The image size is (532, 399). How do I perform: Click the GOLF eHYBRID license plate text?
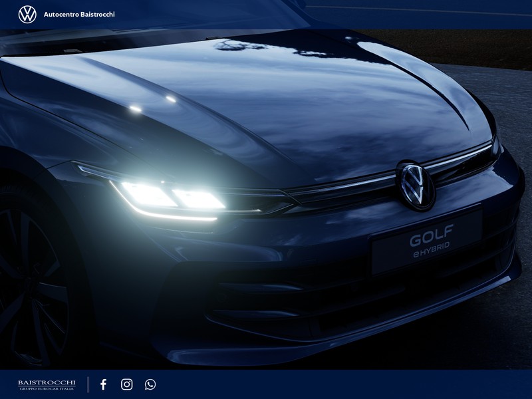point(431,241)
